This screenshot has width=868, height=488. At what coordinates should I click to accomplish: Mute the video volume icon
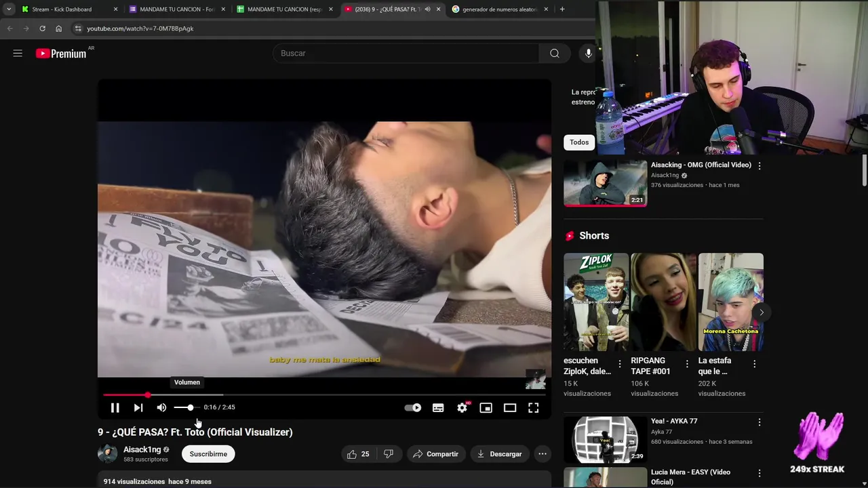[161, 407]
